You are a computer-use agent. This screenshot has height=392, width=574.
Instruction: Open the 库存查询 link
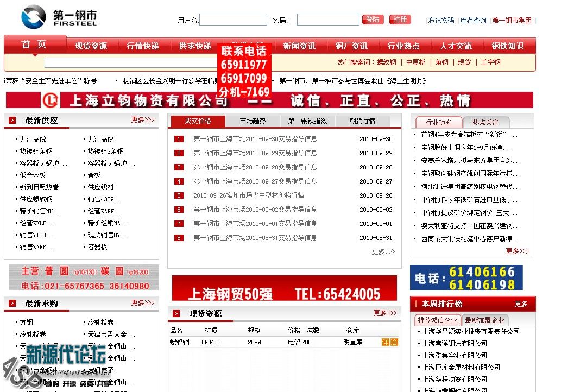473,21
